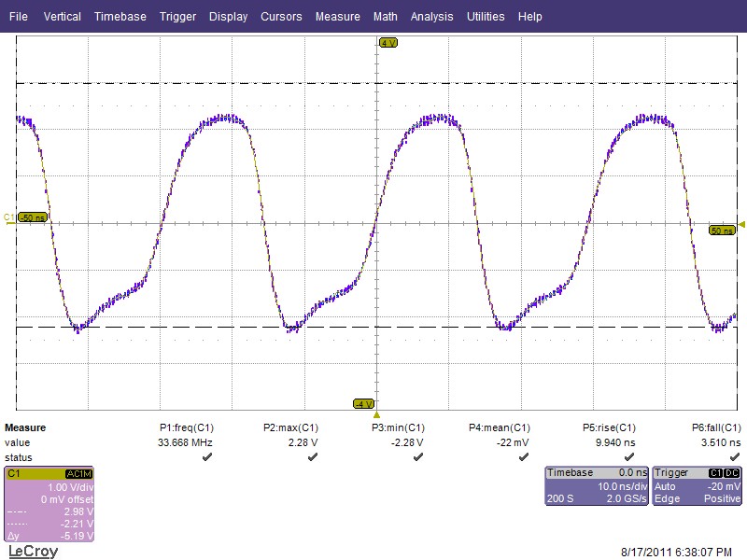Click the C1 trace marker at grid left
This screenshot has height=560, width=747.
(x=9, y=218)
